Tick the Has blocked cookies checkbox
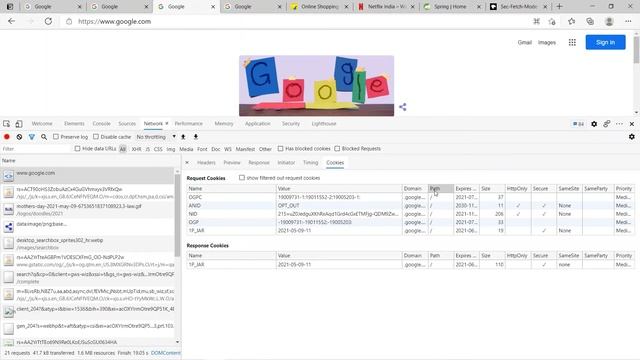640x360 pixels. 280,149
